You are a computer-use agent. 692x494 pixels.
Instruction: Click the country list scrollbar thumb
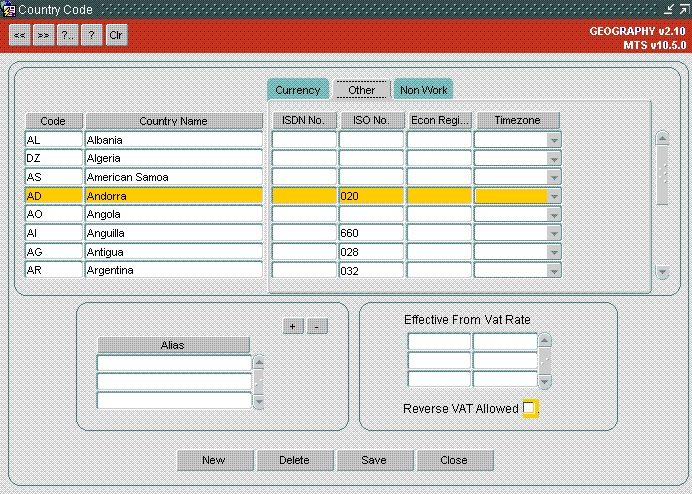(662, 175)
